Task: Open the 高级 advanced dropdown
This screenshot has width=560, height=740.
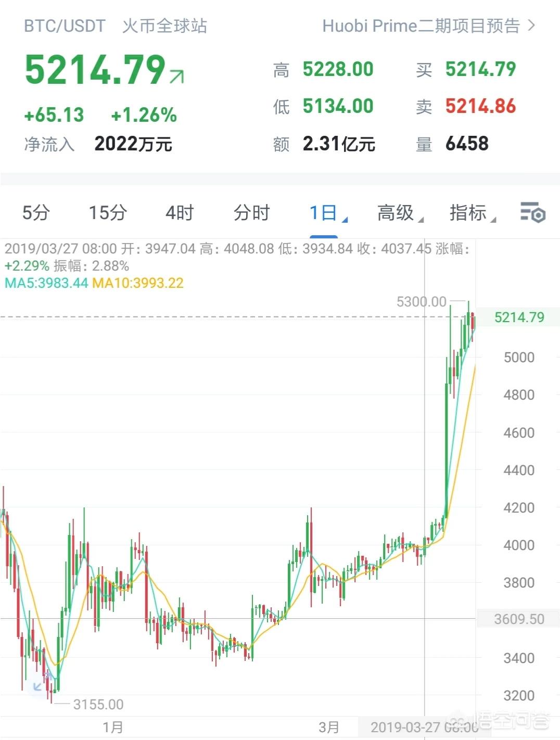Action: coord(400,212)
